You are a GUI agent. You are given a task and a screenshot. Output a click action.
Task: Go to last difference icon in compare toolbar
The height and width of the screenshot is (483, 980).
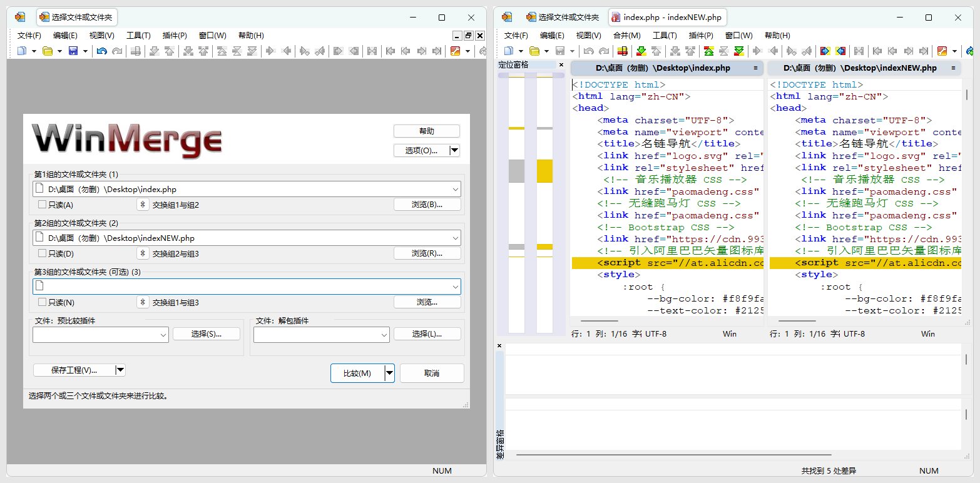coord(739,51)
